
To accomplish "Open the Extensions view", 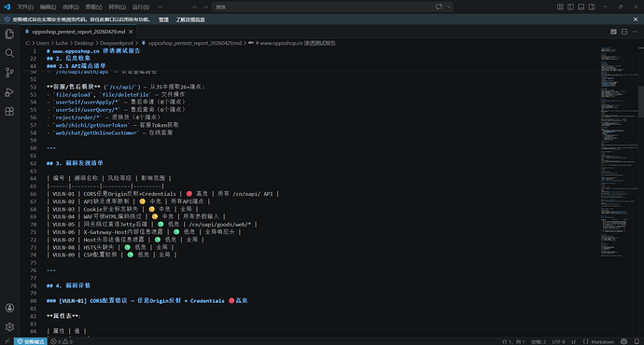I will 9,111.
